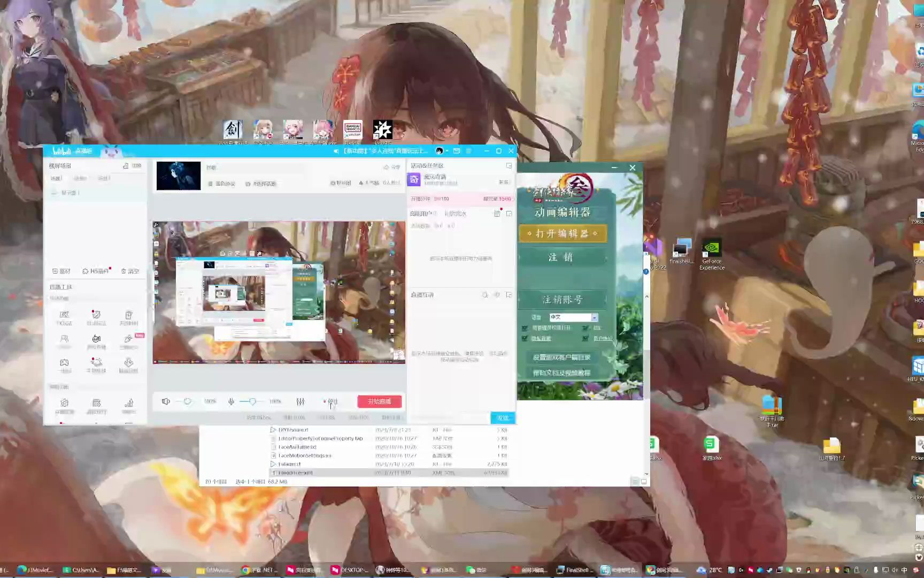Pop out the 直播互动 panel
Viewport: 924px width, 578px height.
tap(509, 295)
